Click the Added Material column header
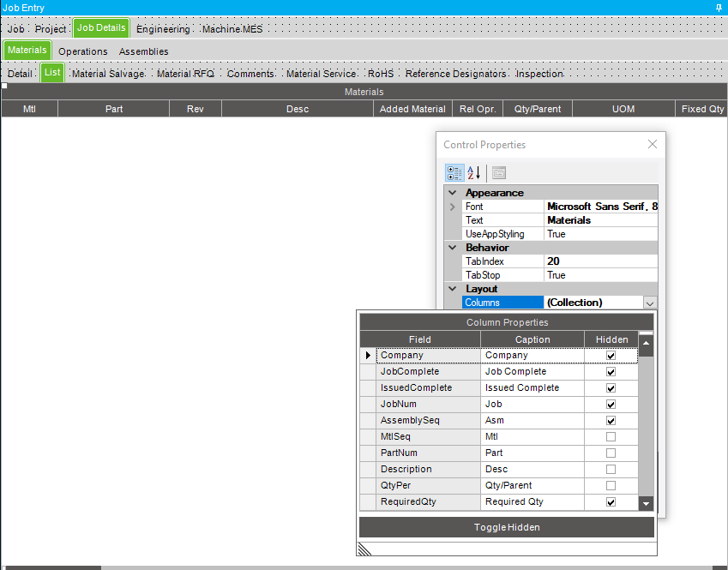The width and height of the screenshot is (728, 570). (412, 109)
